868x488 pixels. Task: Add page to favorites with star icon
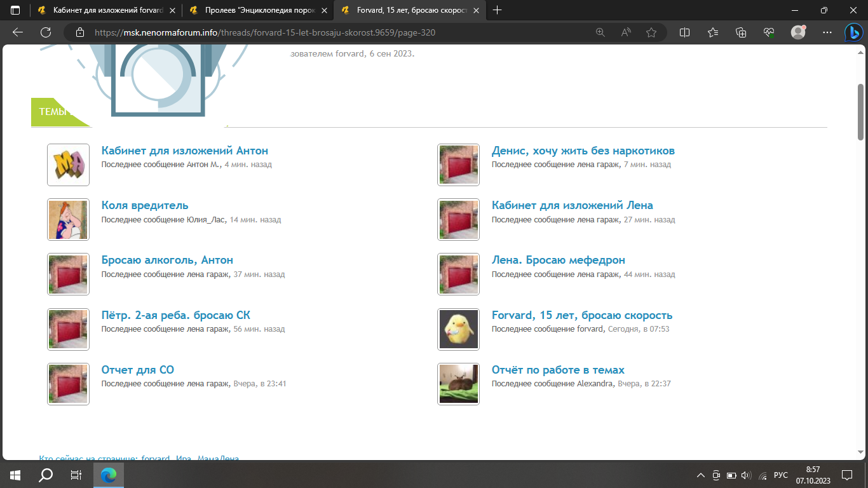click(x=651, y=32)
